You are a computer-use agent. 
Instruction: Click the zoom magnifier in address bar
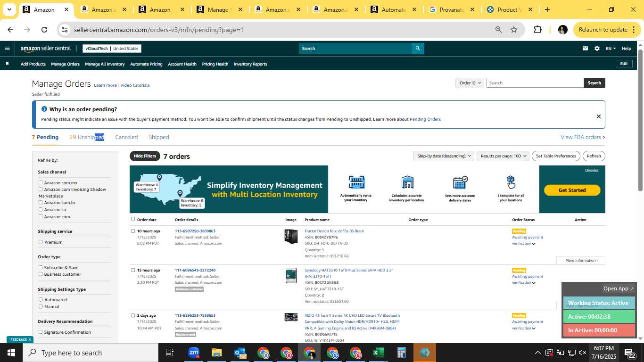coord(498,30)
